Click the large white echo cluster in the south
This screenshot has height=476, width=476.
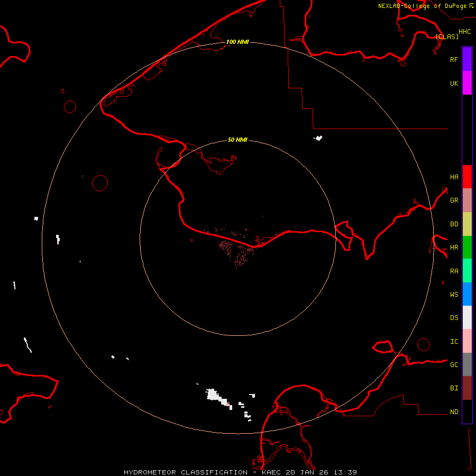[x=213, y=394]
